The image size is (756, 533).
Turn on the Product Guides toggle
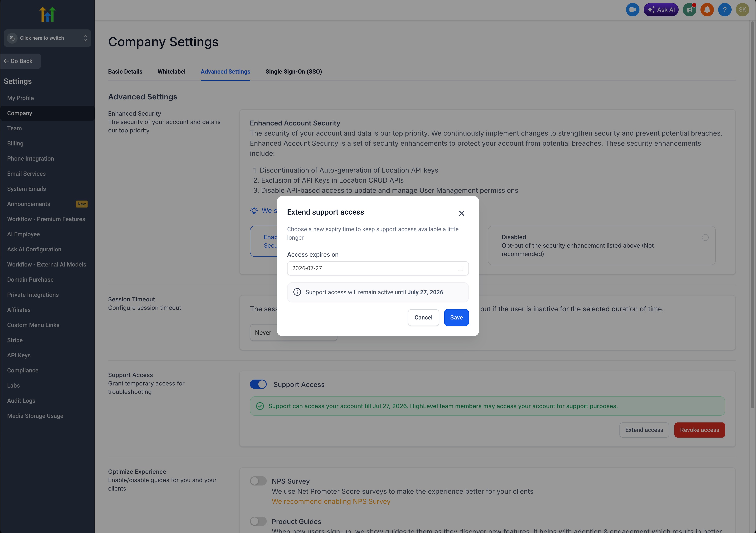tap(258, 521)
